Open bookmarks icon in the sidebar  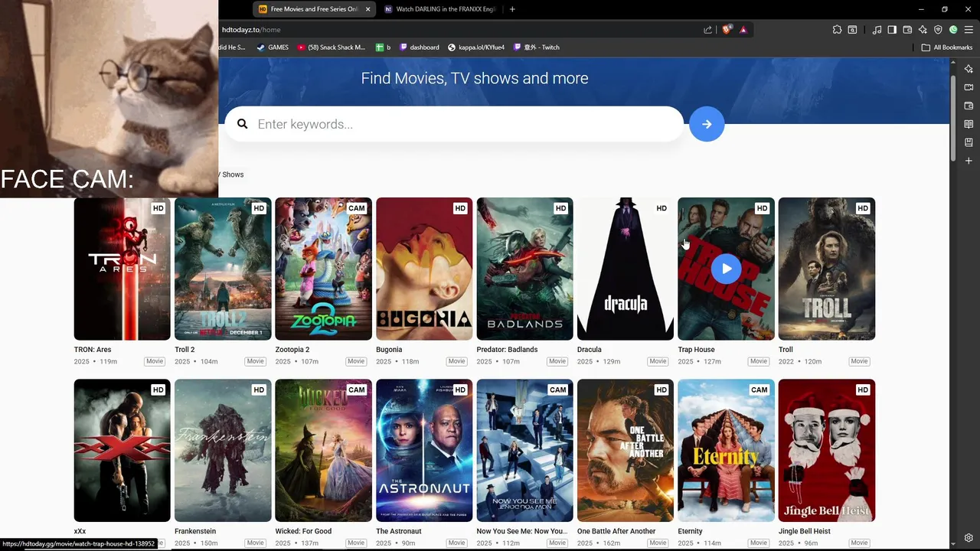969,142
